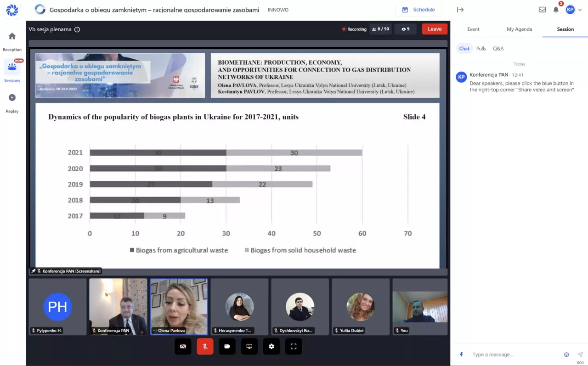Open the Q&A tab
Image resolution: width=588 pixels, height=366 pixels.
click(x=498, y=48)
